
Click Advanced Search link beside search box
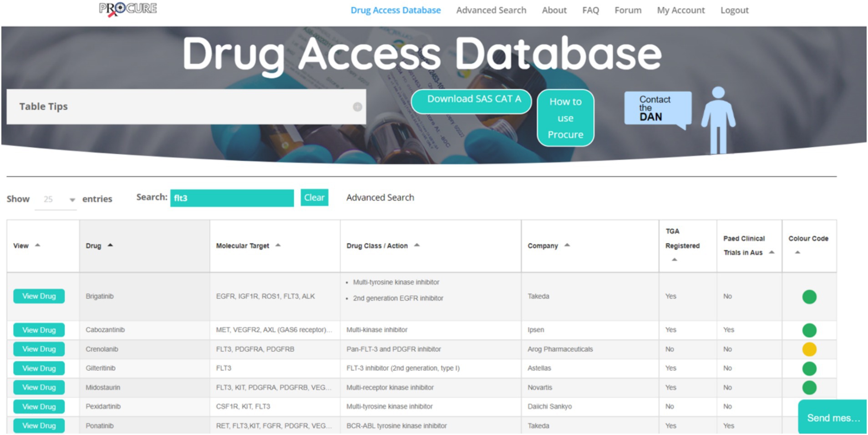[x=380, y=197]
